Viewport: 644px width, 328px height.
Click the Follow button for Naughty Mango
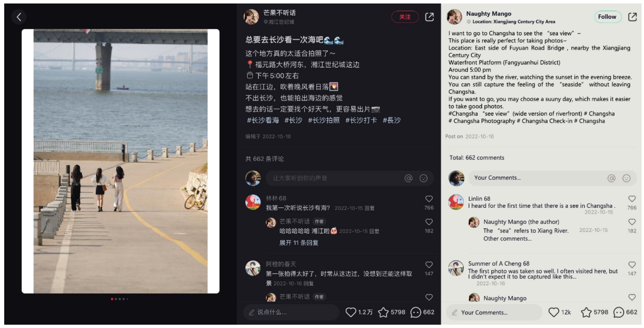607,17
